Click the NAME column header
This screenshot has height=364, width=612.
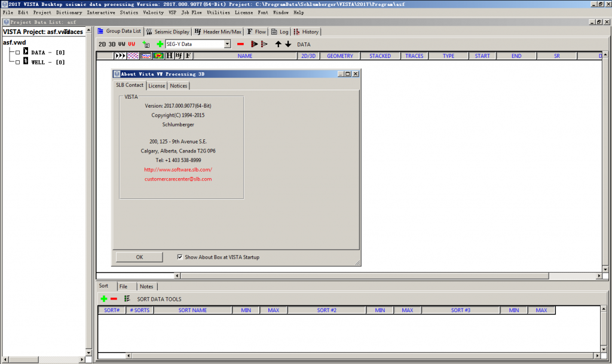244,56
